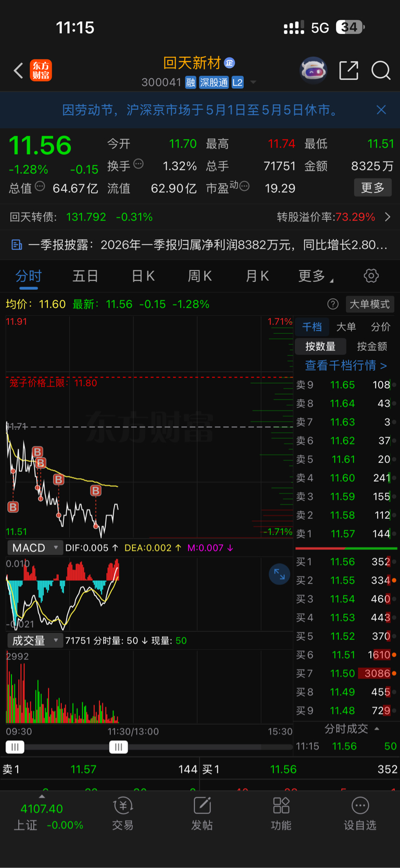The height and width of the screenshot is (868, 400).
Task: Tap the news document icon
Action: tap(17, 244)
